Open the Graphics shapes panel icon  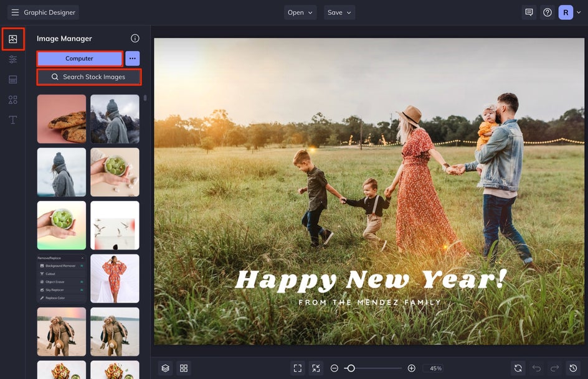pos(12,100)
